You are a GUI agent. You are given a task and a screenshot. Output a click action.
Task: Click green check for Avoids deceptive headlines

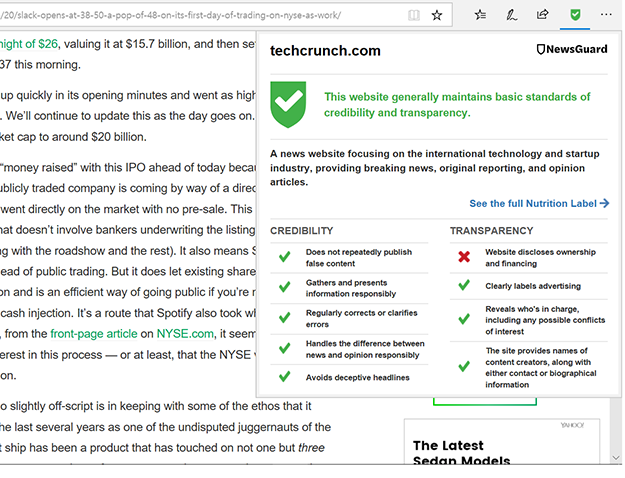[x=285, y=376]
